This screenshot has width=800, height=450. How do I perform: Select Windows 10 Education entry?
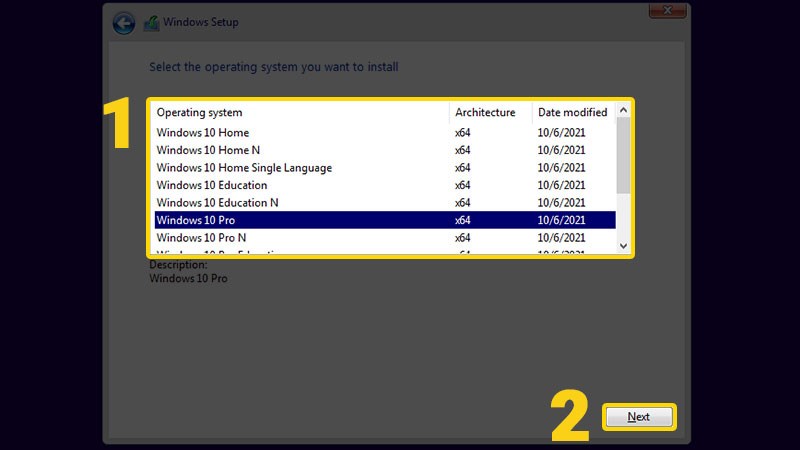pos(385,185)
